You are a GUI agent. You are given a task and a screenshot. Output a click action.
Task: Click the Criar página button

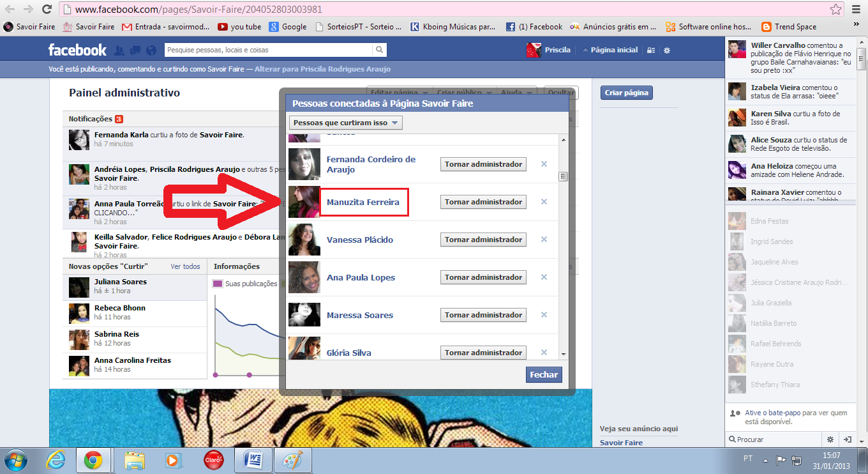tap(627, 93)
